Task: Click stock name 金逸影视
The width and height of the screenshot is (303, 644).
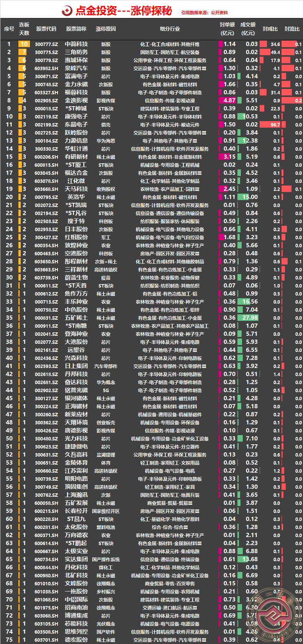Action: pyautogui.click(x=76, y=100)
